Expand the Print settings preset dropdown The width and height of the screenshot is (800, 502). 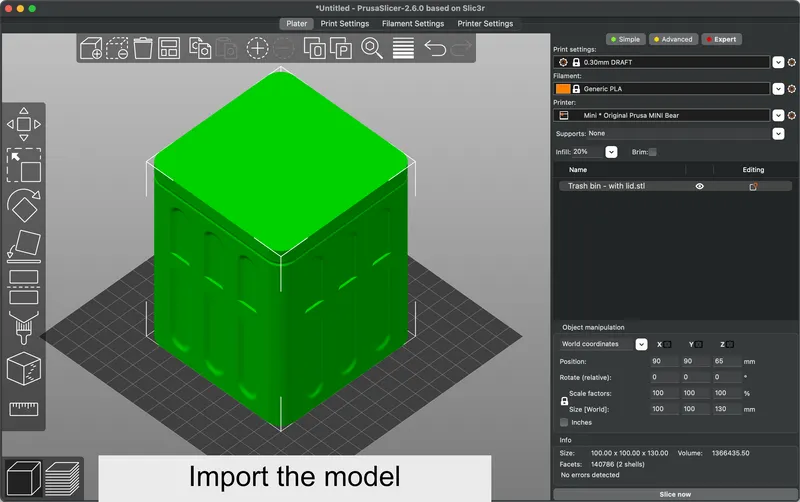[778, 62]
